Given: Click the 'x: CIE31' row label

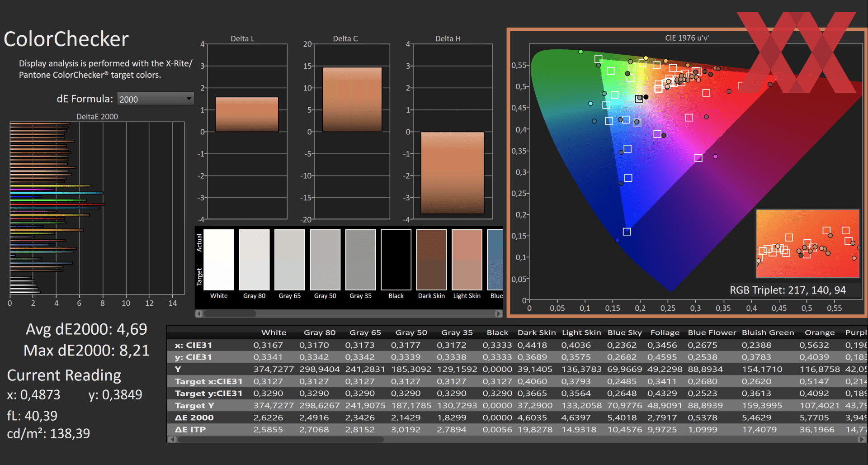Looking at the screenshot, I should tap(193, 345).
